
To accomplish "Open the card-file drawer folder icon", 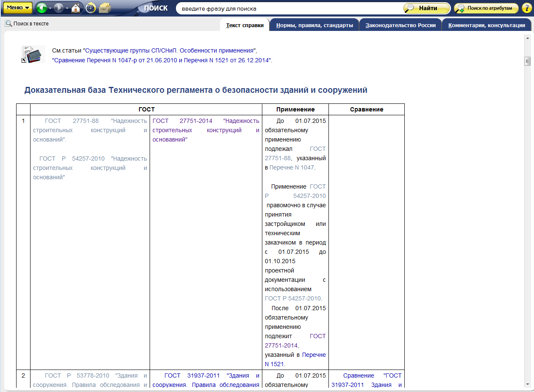I will [105, 8].
